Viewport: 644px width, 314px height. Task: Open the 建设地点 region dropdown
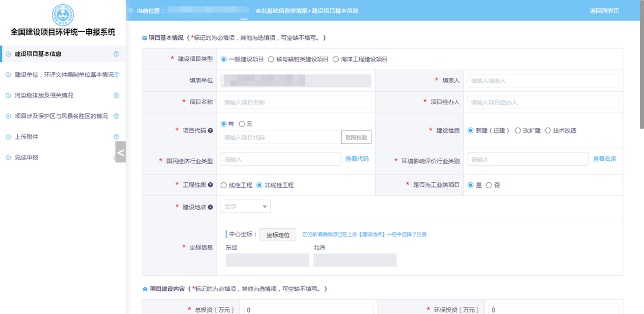click(x=246, y=206)
